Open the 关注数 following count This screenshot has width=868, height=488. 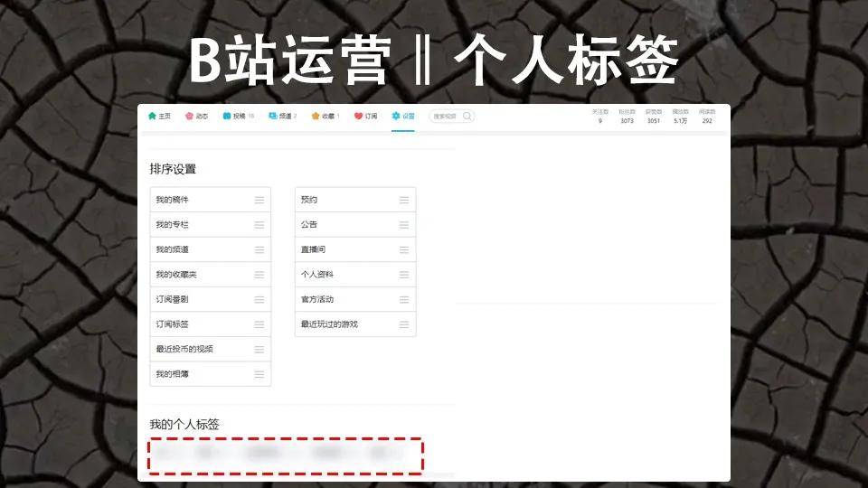tap(600, 117)
